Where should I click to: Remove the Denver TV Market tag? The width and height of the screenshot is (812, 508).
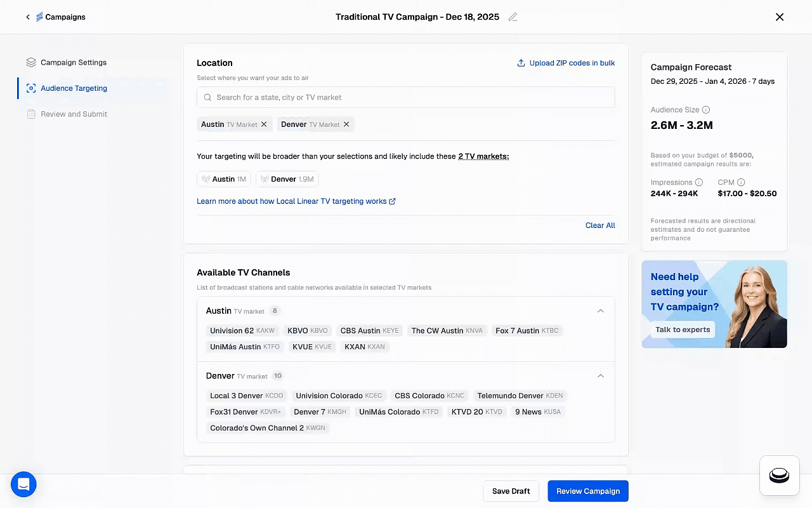click(346, 124)
